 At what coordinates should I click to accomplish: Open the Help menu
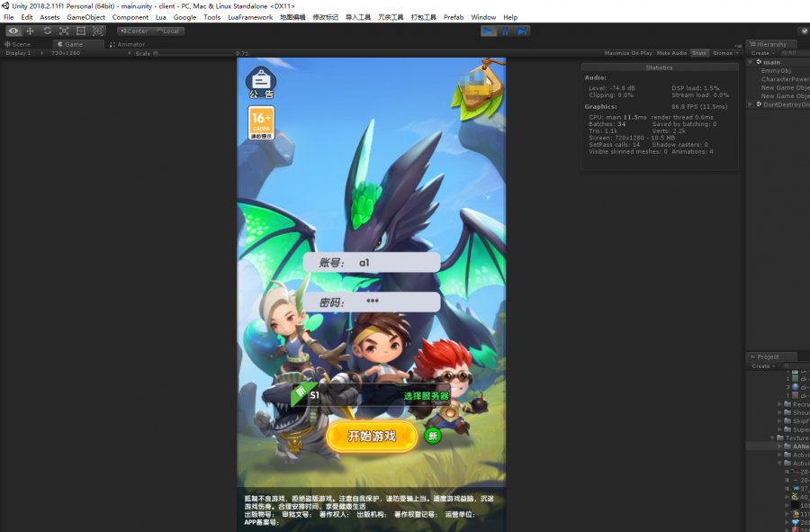point(510,17)
